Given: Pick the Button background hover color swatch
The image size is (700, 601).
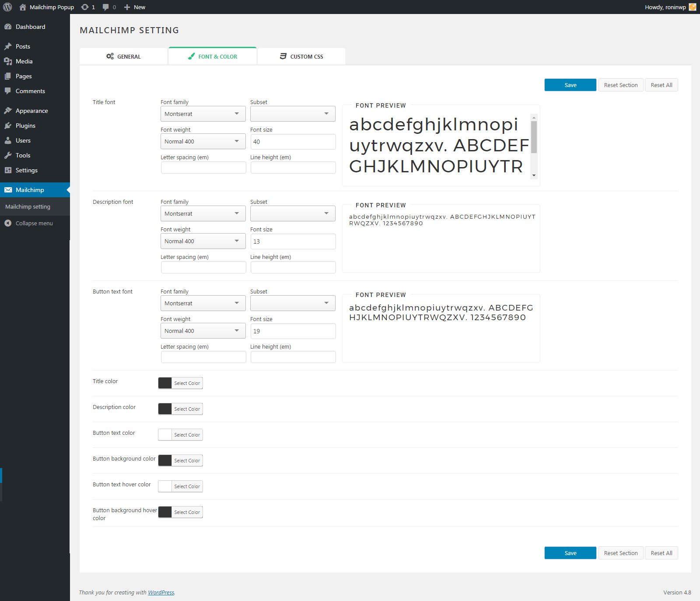Looking at the screenshot, I should pos(165,512).
